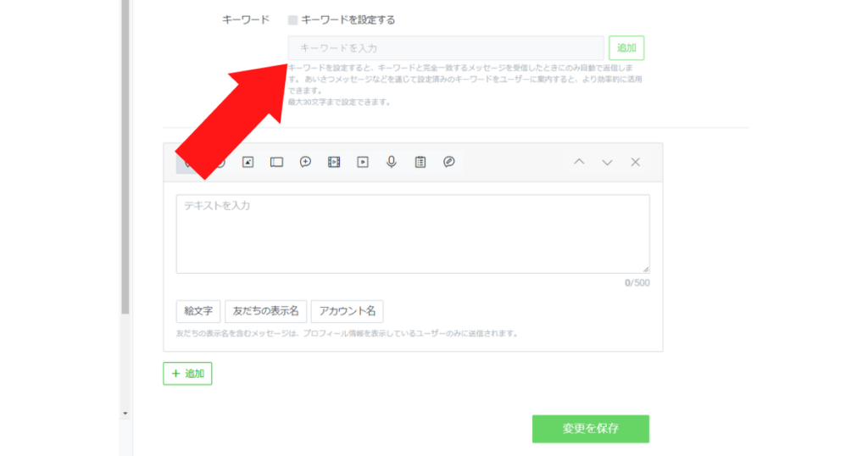868x456 pixels.
Task: Select the coupon message icon
Action: point(276,162)
